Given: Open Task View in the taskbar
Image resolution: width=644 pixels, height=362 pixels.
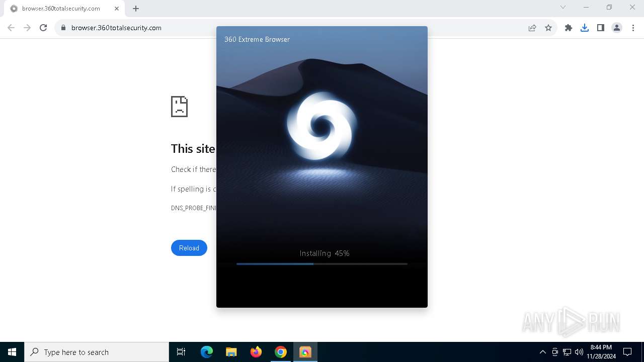Looking at the screenshot, I should (181, 352).
